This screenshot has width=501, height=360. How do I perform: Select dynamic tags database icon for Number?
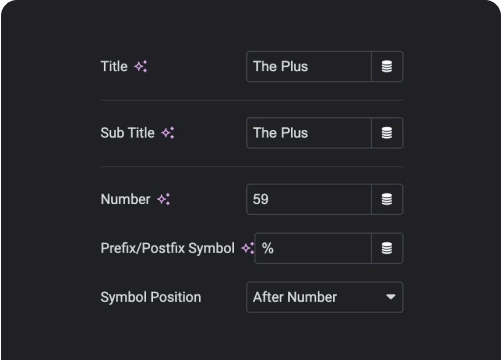click(387, 199)
